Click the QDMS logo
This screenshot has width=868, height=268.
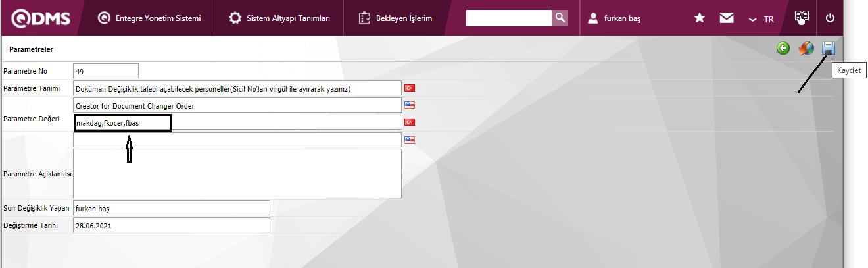click(x=40, y=18)
